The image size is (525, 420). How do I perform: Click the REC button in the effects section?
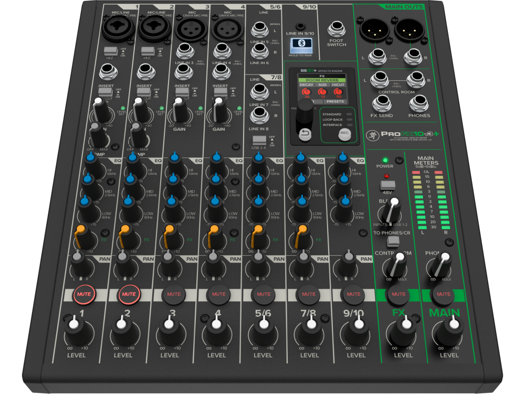point(344,134)
